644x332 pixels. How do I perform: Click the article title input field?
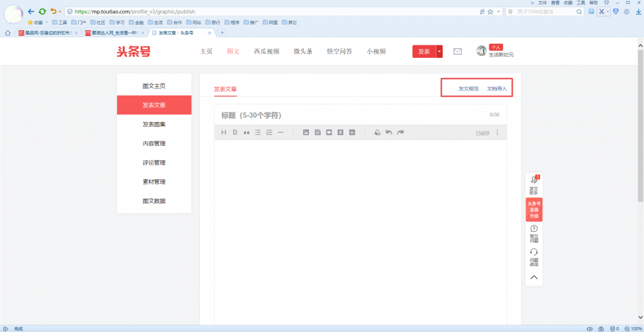pos(346,115)
